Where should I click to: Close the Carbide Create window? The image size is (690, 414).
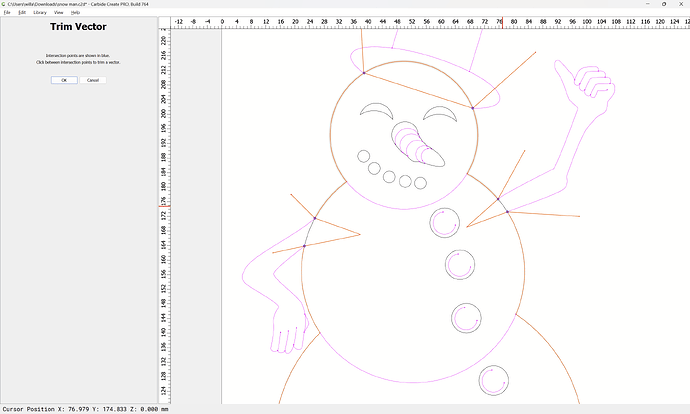pos(681,4)
